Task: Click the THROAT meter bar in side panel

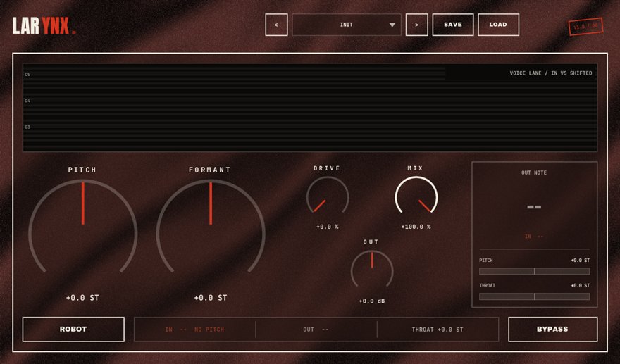Action: click(534, 296)
